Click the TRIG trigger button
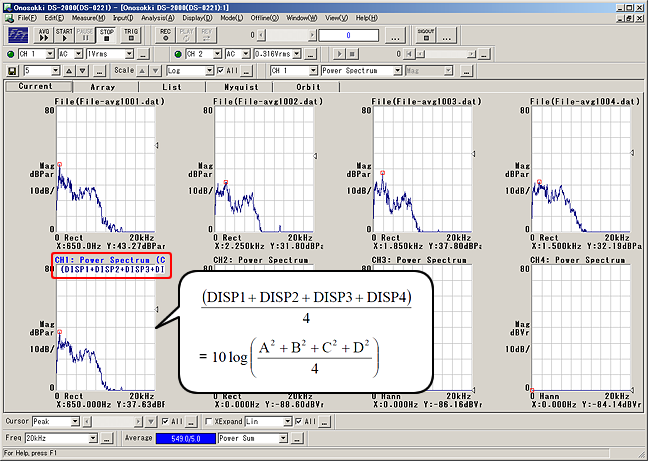648x461 pixels. coord(131,35)
